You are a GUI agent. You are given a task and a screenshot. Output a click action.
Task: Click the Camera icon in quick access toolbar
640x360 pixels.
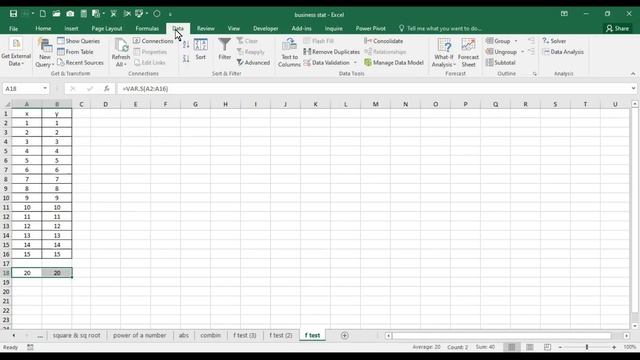(x=70, y=14)
